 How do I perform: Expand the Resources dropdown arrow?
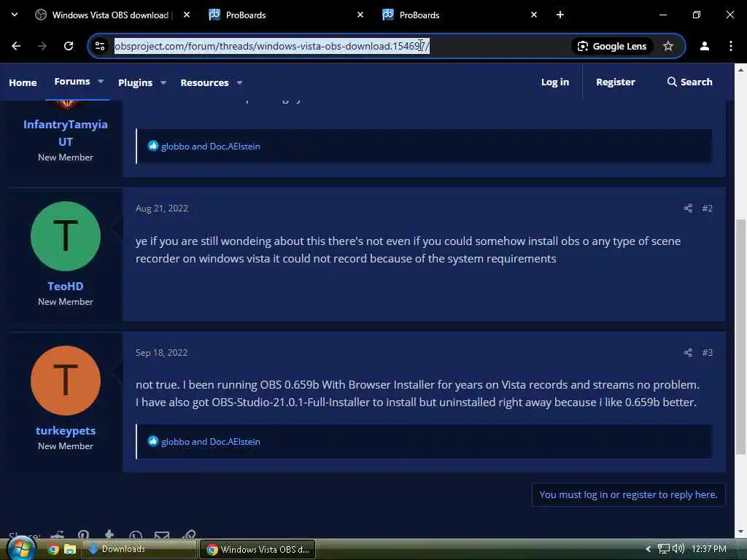[239, 82]
